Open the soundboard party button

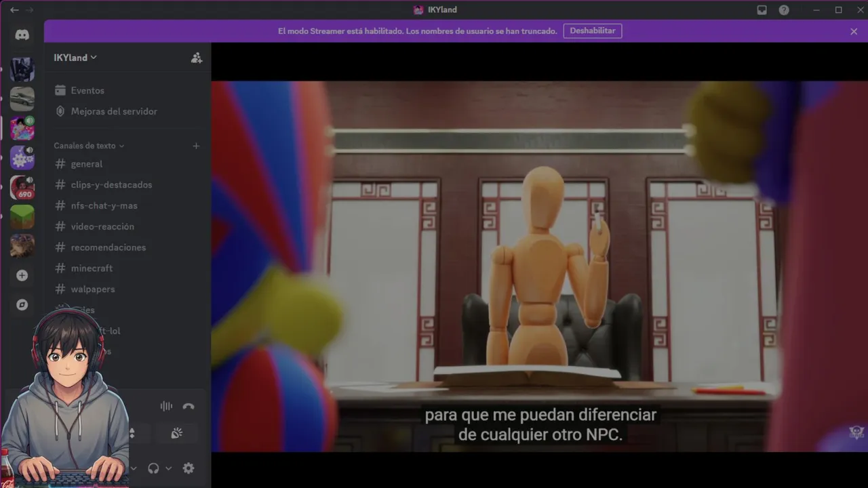pos(176,433)
